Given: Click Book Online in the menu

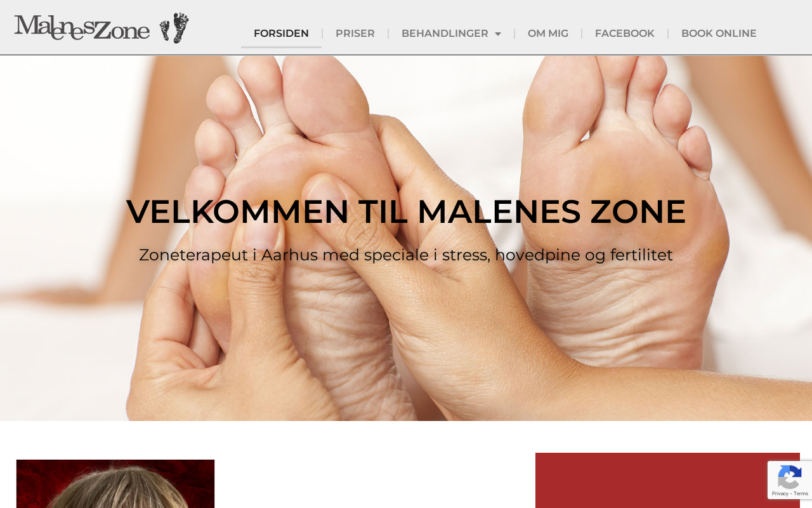Looking at the screenshot, I should click(x=719, y=34).
